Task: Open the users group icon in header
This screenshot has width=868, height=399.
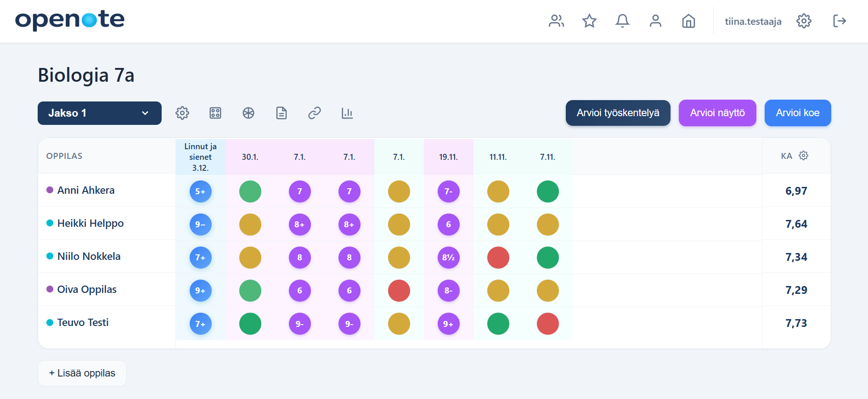Action: coord(556,21)
